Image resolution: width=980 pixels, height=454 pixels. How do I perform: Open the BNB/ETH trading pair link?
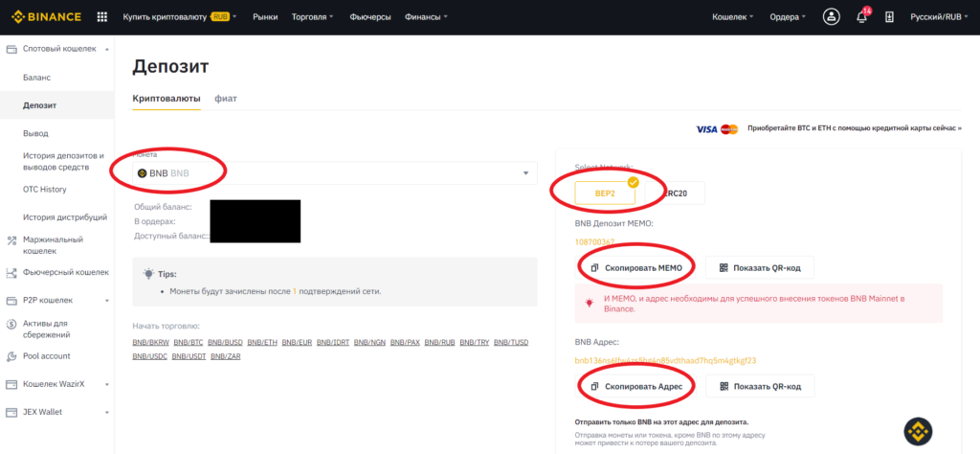coord(262,343)
